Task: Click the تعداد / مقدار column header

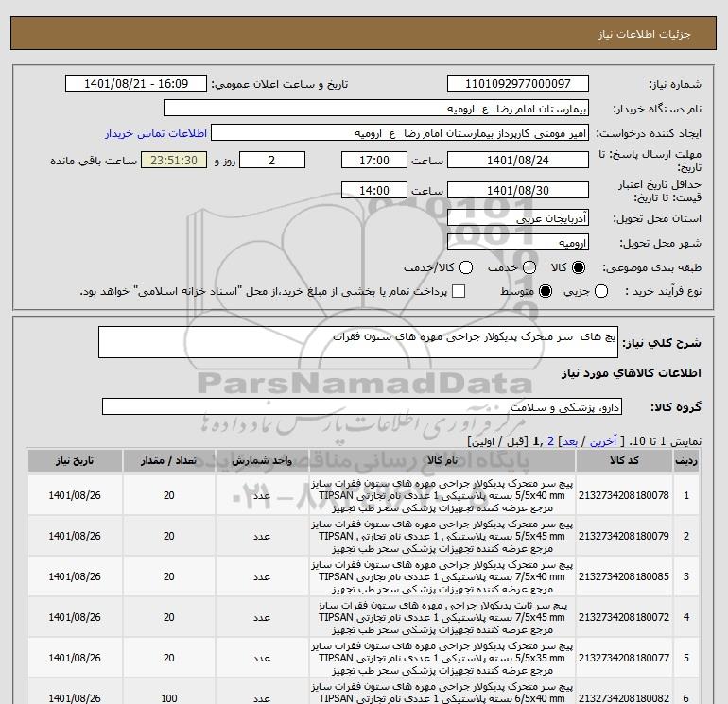Action: [168, 460]
